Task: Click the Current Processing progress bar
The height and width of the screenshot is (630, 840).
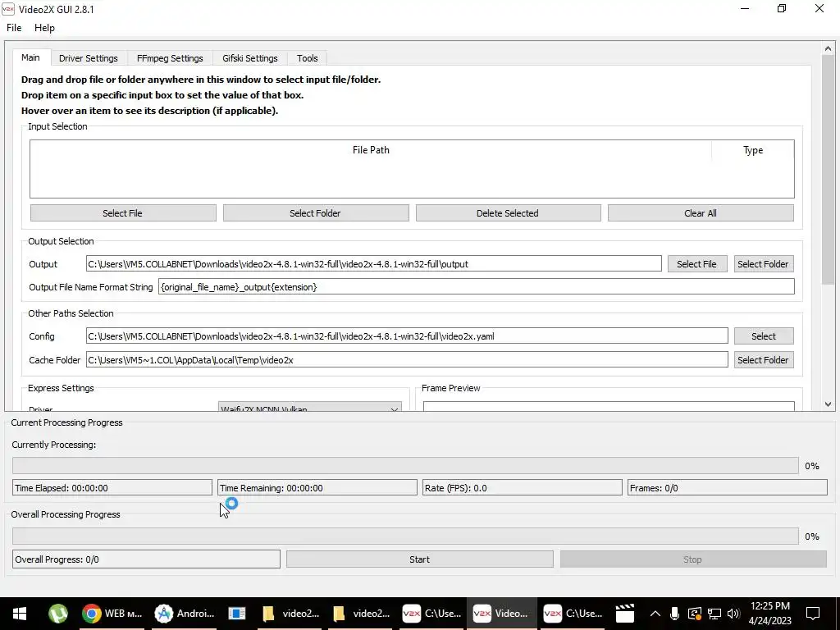Action: tap(405, 466)
